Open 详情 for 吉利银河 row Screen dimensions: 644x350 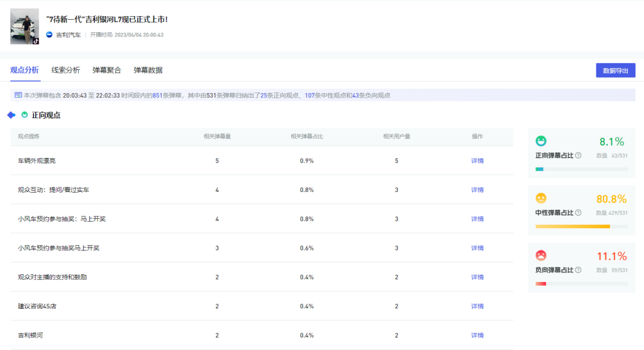477,336
